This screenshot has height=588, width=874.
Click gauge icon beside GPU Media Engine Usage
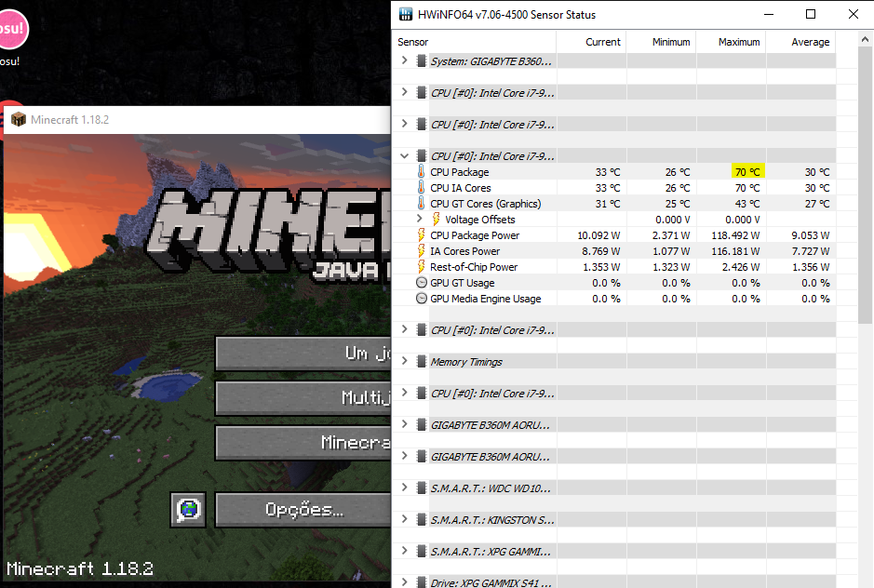pos(422,298)
